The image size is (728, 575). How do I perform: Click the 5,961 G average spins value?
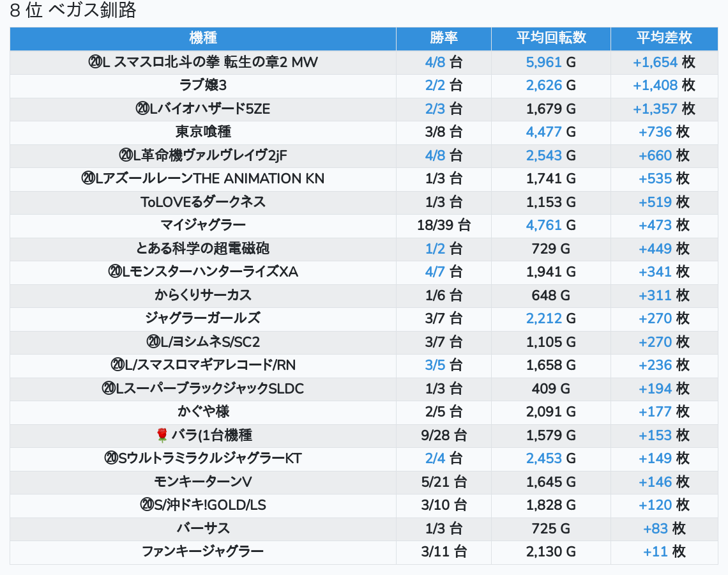pos(550,63)
